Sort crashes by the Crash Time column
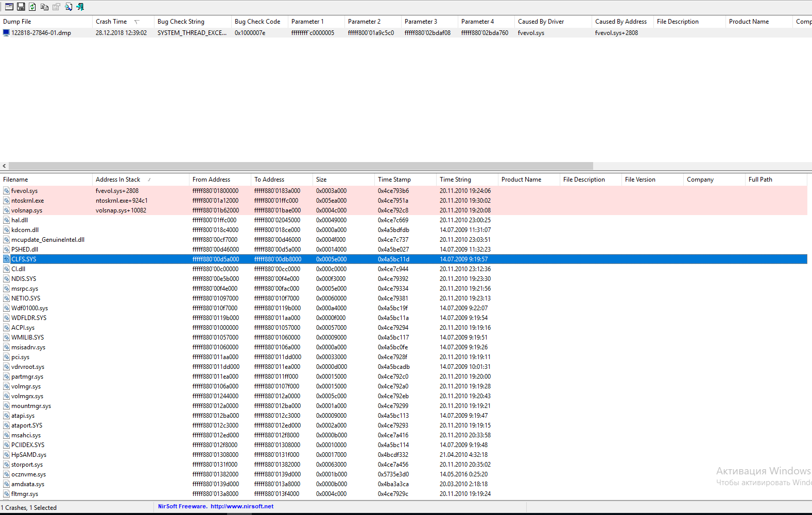Viewport: 812px width, 515px height. 123,22
